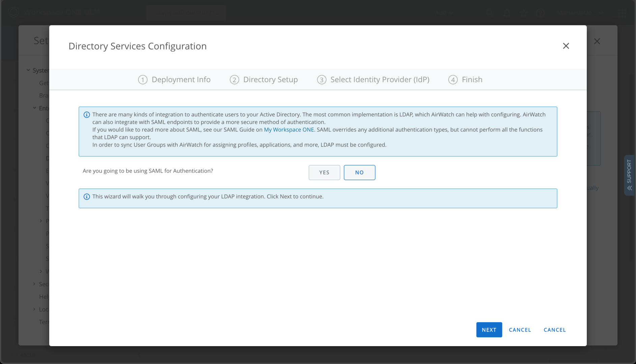Viewport: 636px width, 364px height.
Task: Click the info icon on the SAML integration banner
Action: 87,115
